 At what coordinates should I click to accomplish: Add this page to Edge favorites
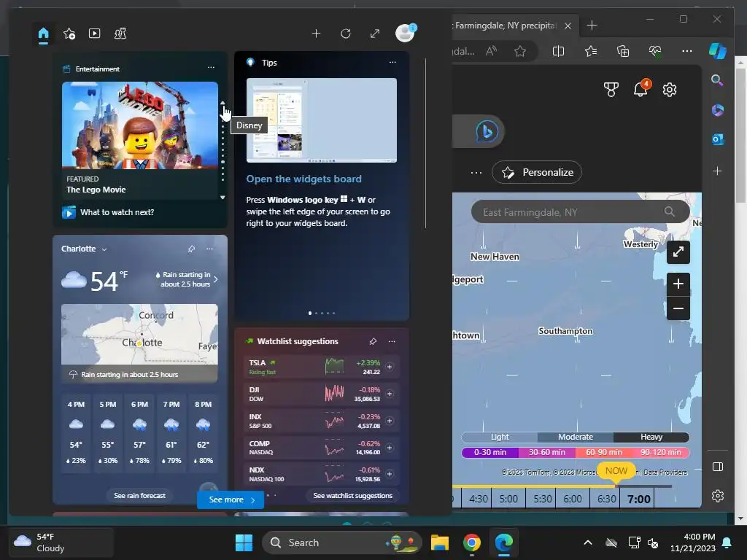coord(520,51)
